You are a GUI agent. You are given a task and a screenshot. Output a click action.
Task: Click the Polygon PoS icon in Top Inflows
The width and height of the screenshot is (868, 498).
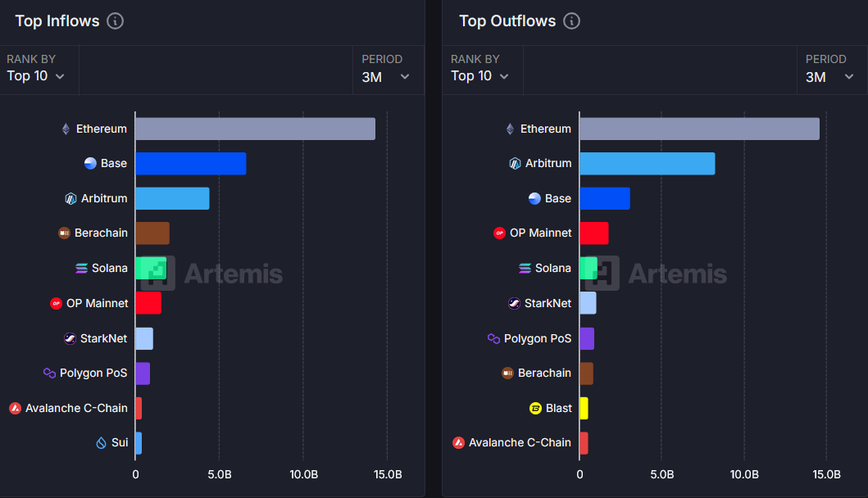tap(49, 373)
